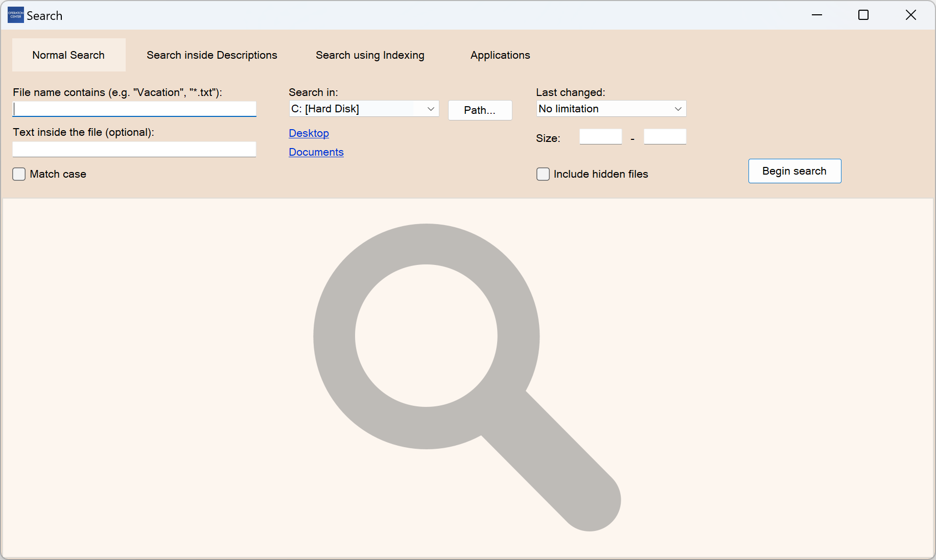936x560 pixels.
Task: Click the large magnifying glass graphic
Action: 467,377
